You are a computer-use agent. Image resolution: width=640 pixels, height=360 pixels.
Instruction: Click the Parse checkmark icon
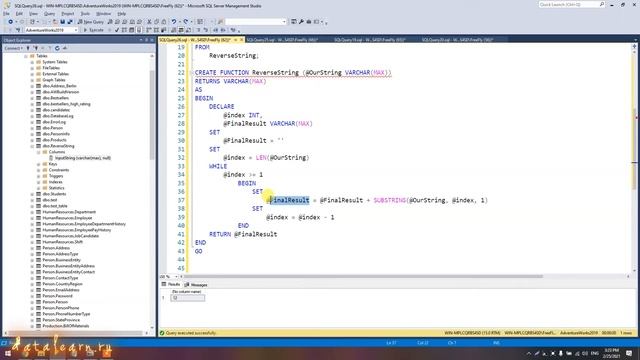point(117,30)
